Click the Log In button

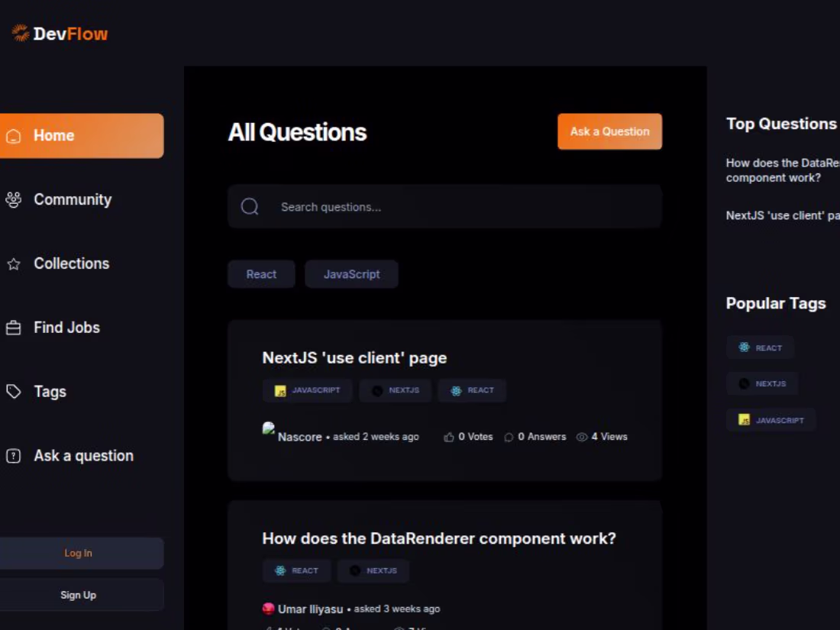79,552
